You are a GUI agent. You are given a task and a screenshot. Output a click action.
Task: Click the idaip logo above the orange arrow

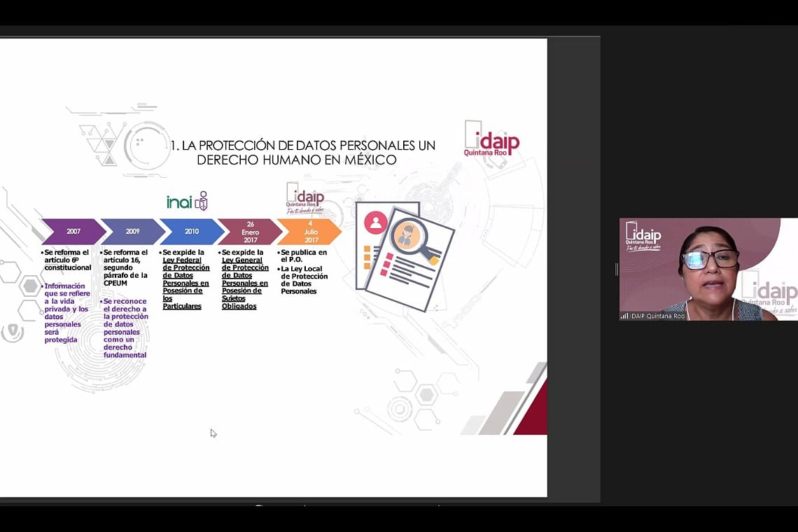tap(304, 199)
